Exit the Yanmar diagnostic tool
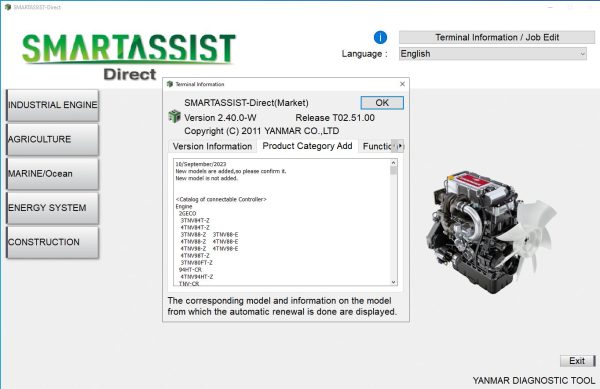Viewport: 600px width, 389px height. tap(578, 361)
